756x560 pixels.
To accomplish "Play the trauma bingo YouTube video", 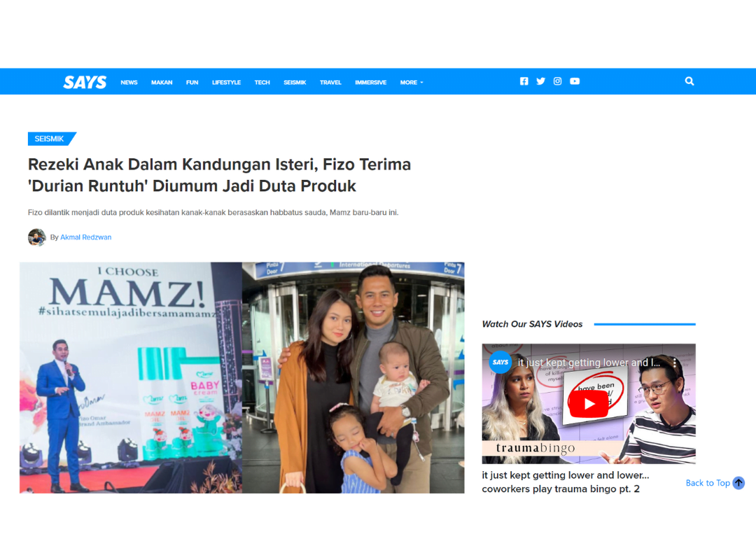I will click(589, 404).
